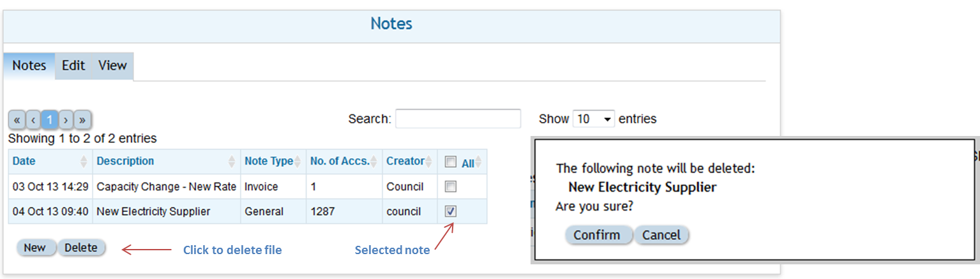This screenshot has width=980, height=279.
Task: Confirm deletion of the note
Action: (597, 235)
